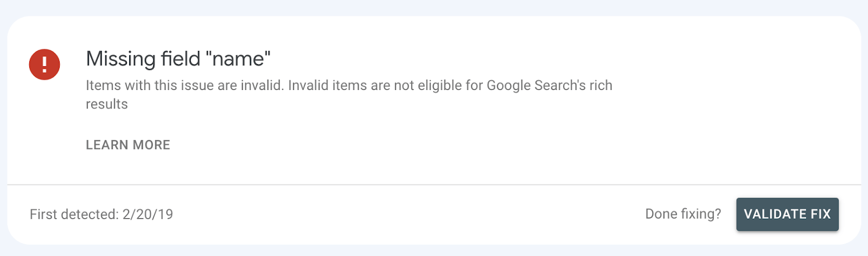Open the LEARN MORE link
This screenshot has height=256, width=868.
pos(128,145)
